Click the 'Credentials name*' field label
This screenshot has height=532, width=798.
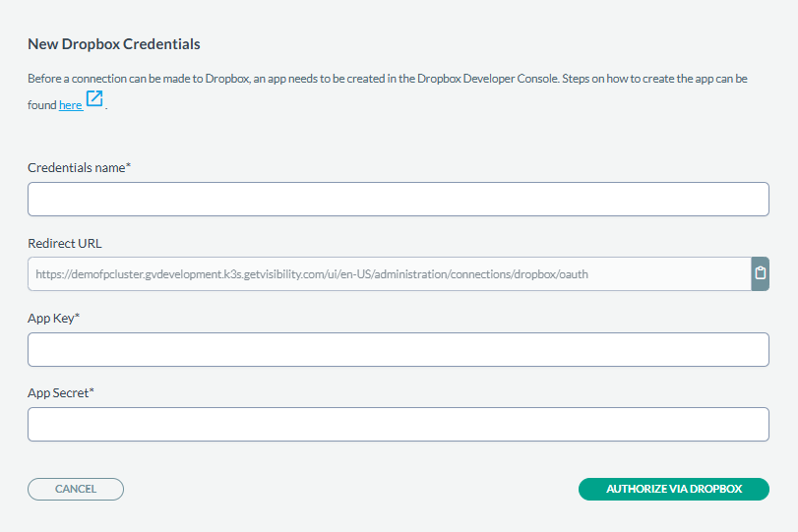pyautogui.click(x=80, y=168)
